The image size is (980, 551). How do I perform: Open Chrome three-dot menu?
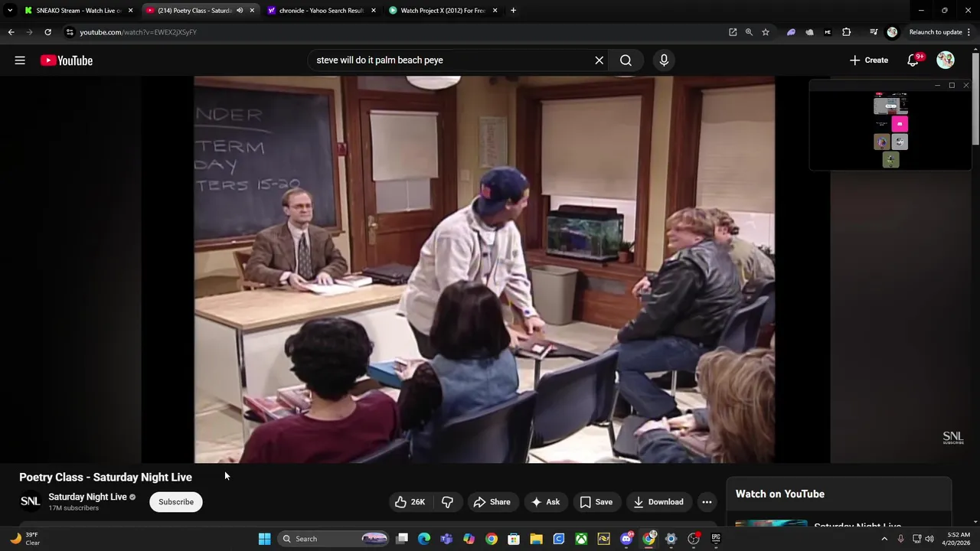[x=970, y=32]
